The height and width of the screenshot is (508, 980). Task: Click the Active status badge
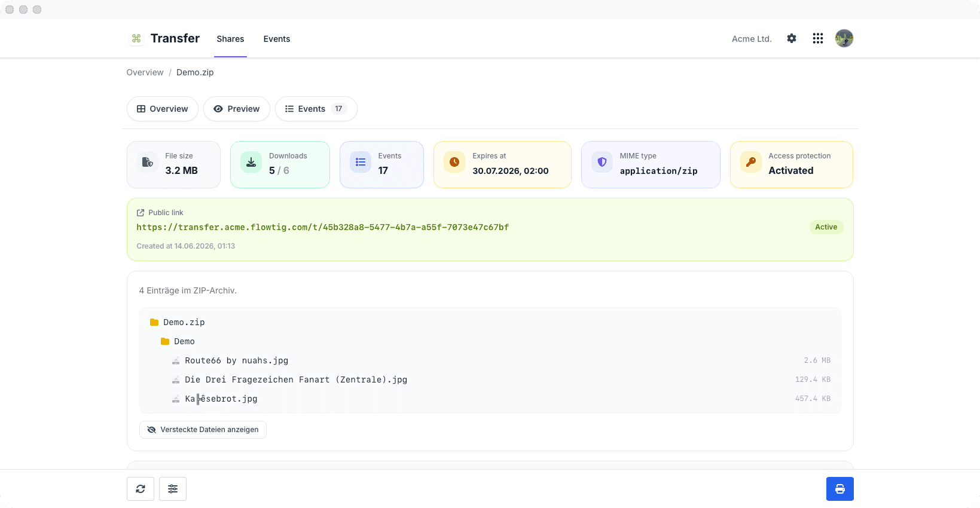pos(826,227)
